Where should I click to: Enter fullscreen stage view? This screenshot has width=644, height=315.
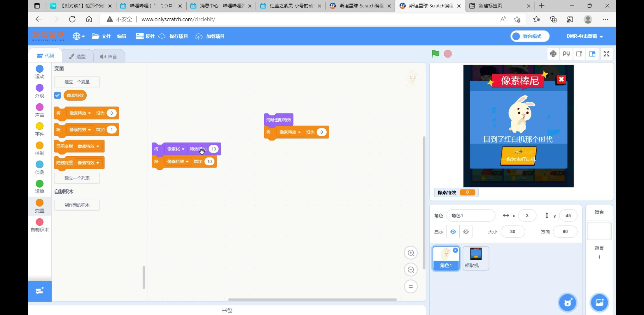(x=606, y=54)
